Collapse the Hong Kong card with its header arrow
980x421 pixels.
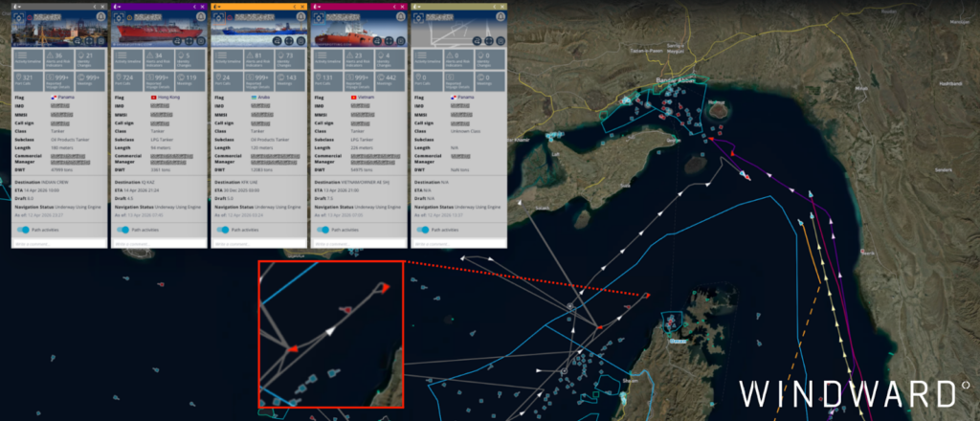(x=194, y=7)
